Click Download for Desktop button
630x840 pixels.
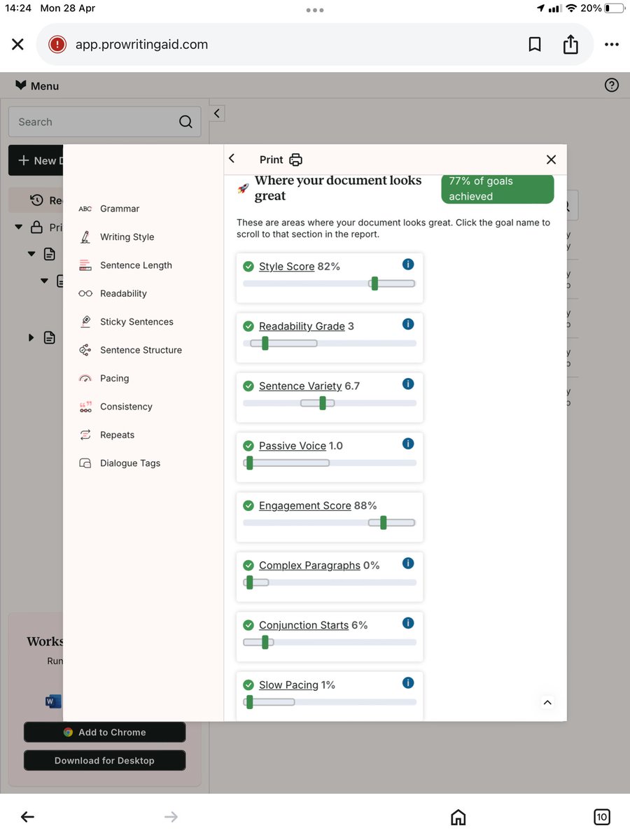coord(105,760)
